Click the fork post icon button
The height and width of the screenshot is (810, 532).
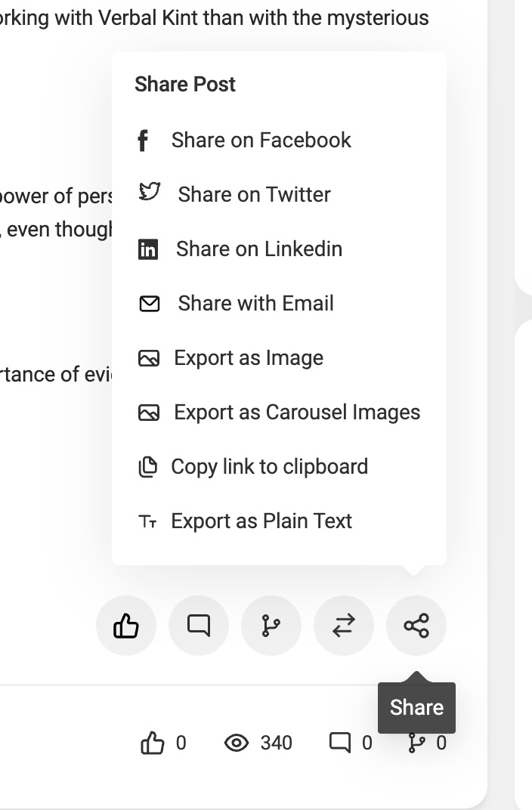271,626
